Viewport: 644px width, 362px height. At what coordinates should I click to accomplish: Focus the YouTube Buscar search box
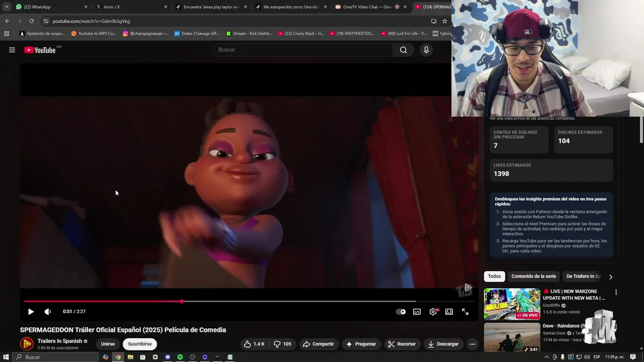pos(303,50)
